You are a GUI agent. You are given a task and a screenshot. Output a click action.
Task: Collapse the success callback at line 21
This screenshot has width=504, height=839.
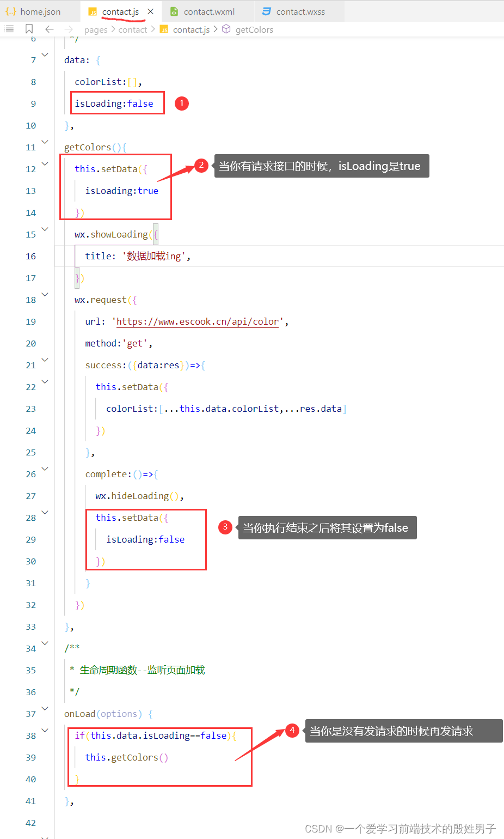[45, 360]
